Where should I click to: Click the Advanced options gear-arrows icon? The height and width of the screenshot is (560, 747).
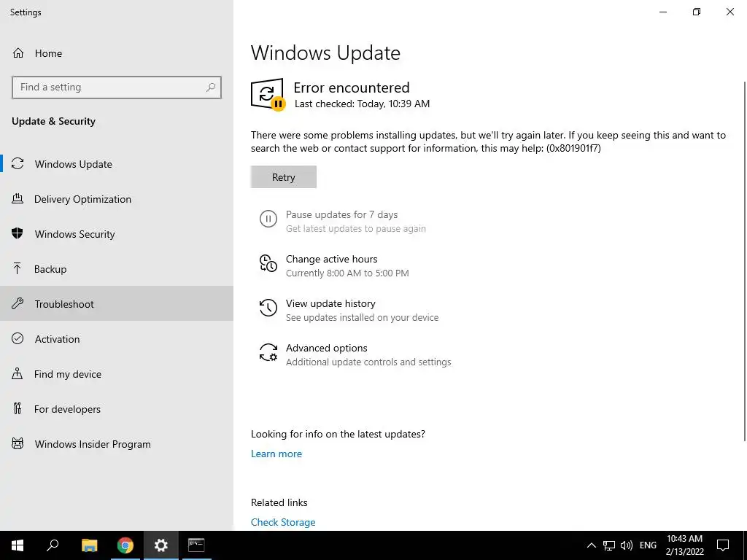tap(268, 352)
